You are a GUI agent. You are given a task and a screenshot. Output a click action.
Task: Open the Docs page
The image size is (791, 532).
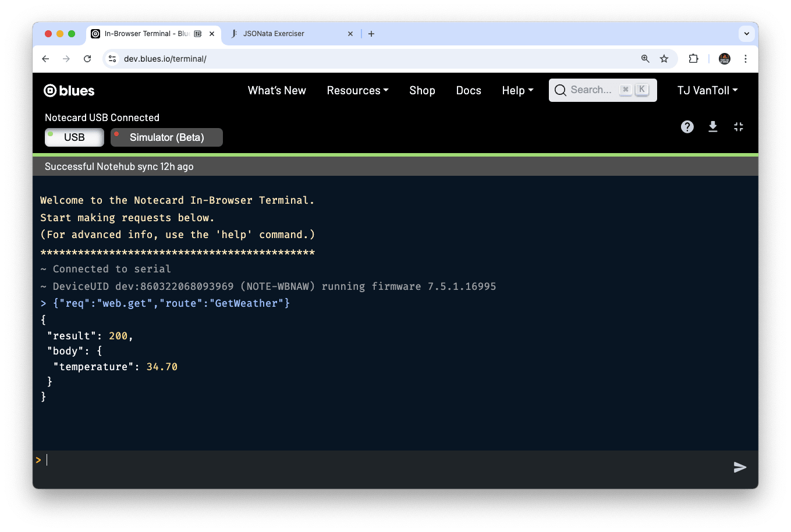(469, 90)
